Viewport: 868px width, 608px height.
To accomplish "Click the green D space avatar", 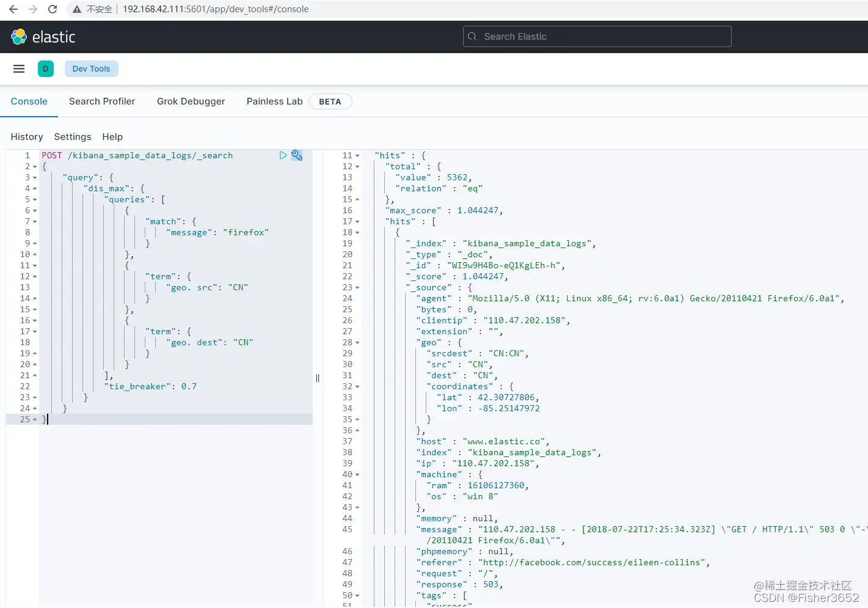I will (x=46, y=69).
